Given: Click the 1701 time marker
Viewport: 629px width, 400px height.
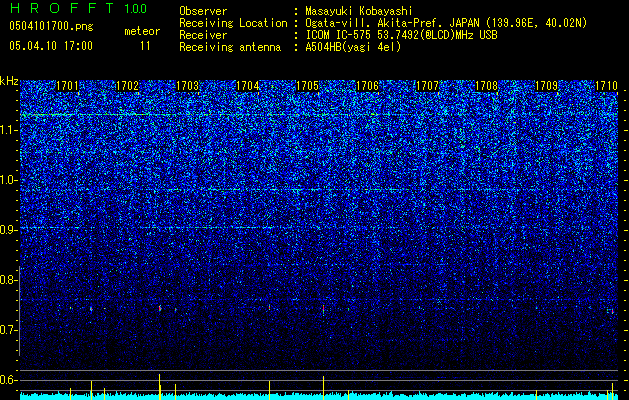Looking at the screenshot, I should click(x=67, y=86).
